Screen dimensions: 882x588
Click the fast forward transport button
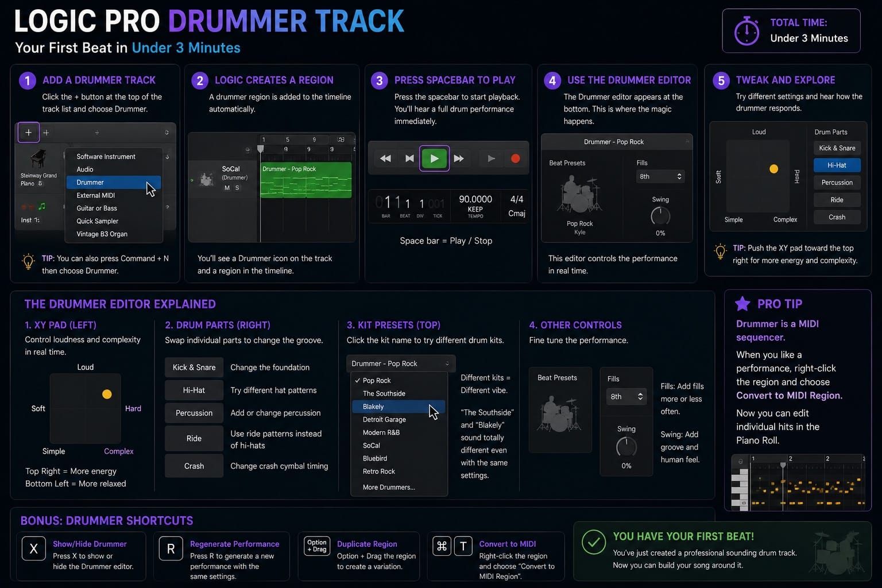point(459,158)
